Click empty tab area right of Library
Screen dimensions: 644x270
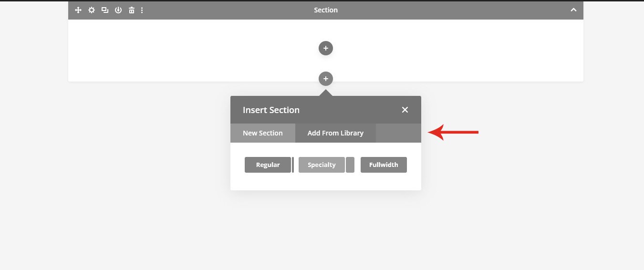398,133
